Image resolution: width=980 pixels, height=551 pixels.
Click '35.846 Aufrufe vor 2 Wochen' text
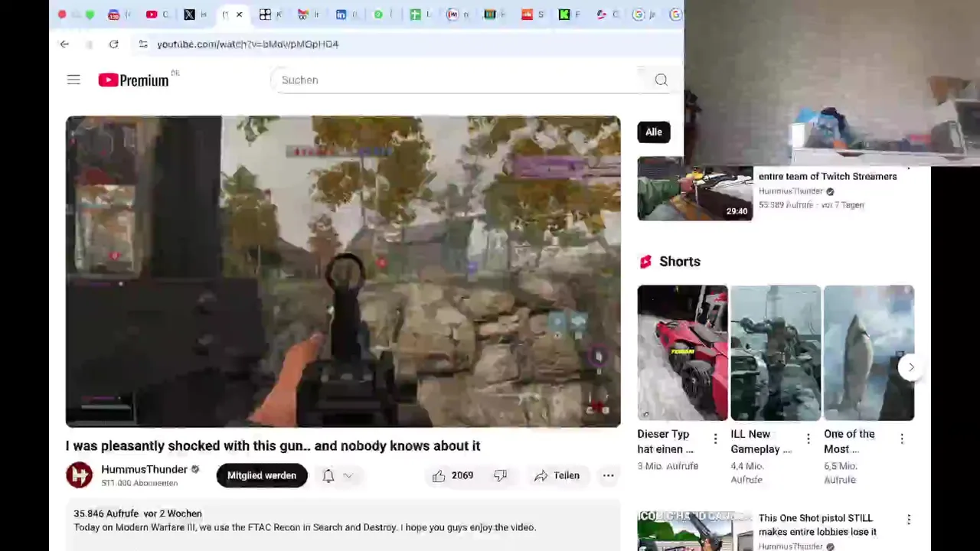138,514
